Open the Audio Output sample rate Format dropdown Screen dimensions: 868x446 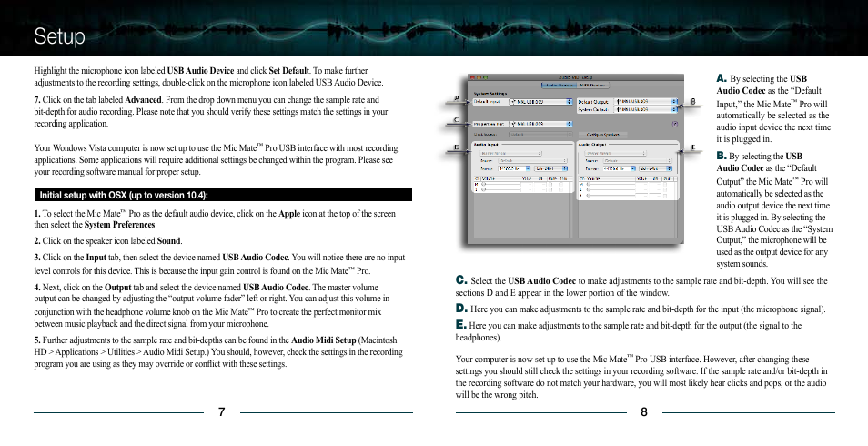[x=619, y=168]
